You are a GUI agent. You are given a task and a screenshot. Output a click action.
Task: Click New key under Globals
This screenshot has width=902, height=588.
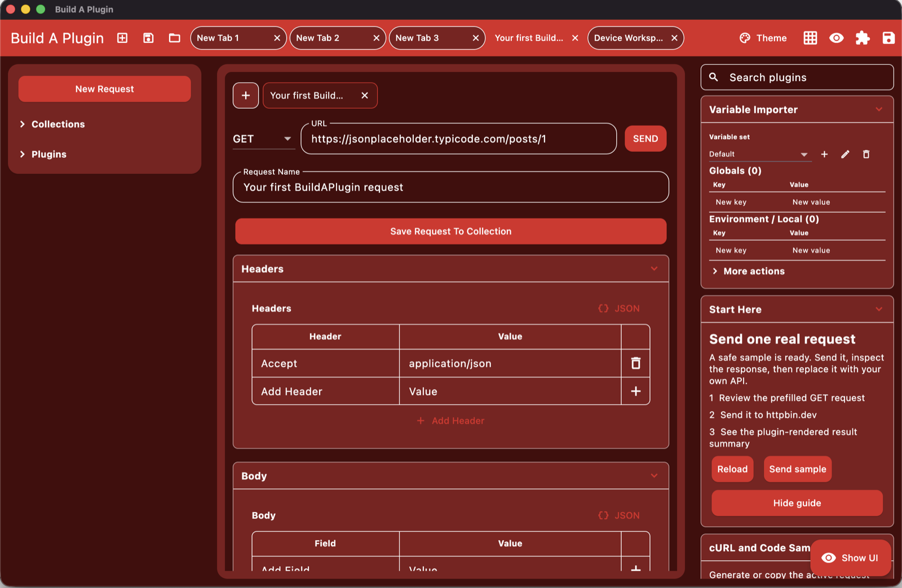pos(731,202)
